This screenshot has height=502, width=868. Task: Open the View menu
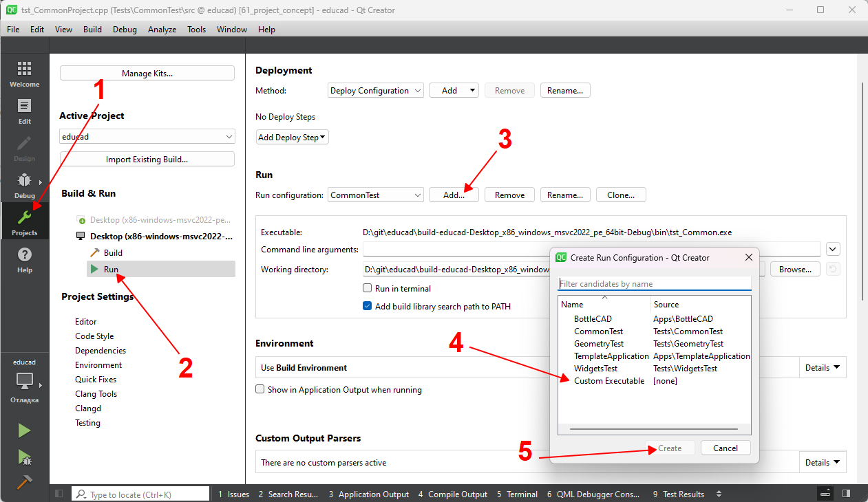[63, 30]
